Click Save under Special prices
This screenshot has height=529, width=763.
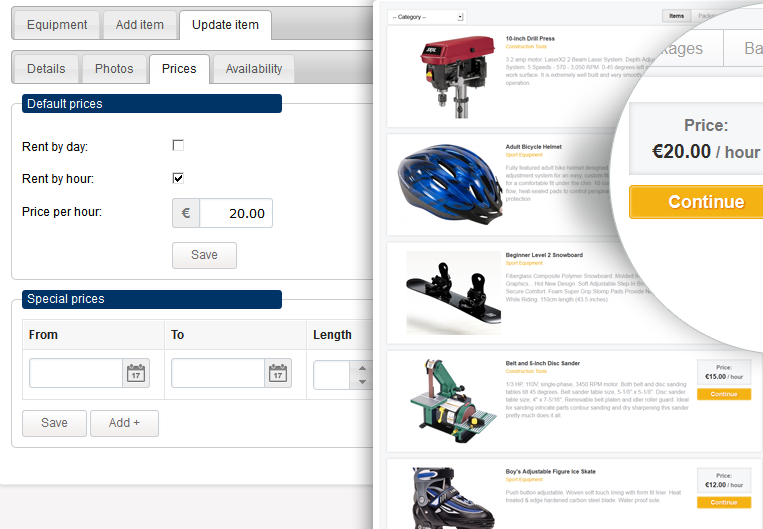[x=54, y=423]
